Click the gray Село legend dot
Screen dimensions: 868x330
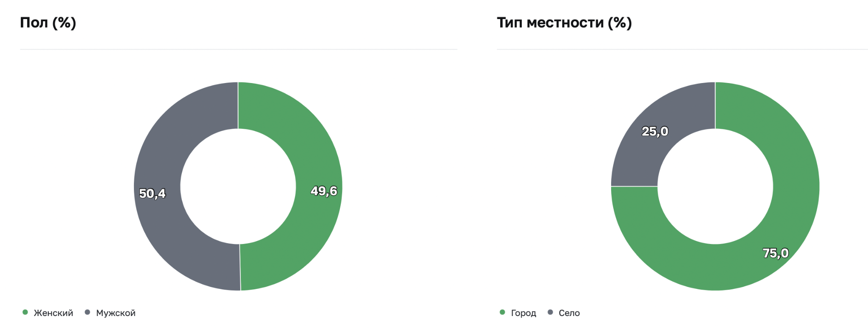[551, 312]
